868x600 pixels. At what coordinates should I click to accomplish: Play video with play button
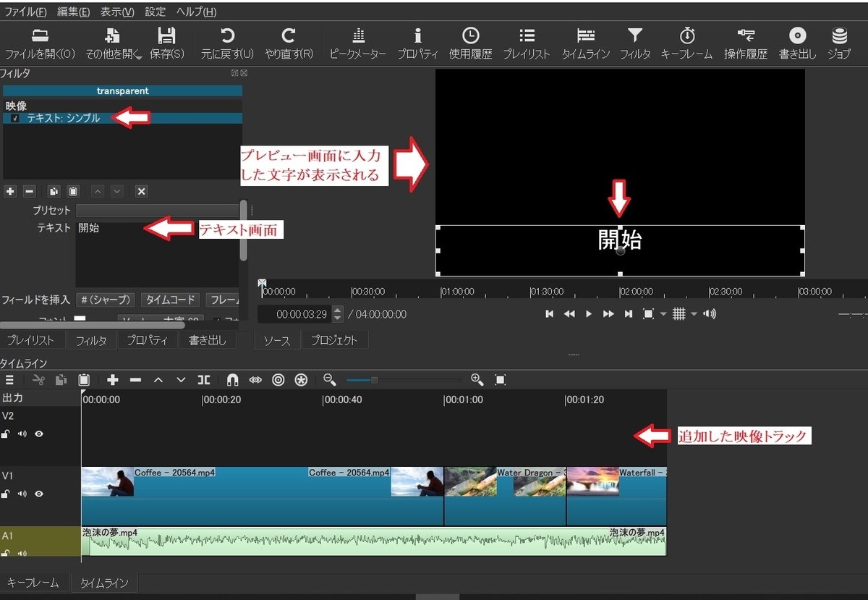(589, 314)
